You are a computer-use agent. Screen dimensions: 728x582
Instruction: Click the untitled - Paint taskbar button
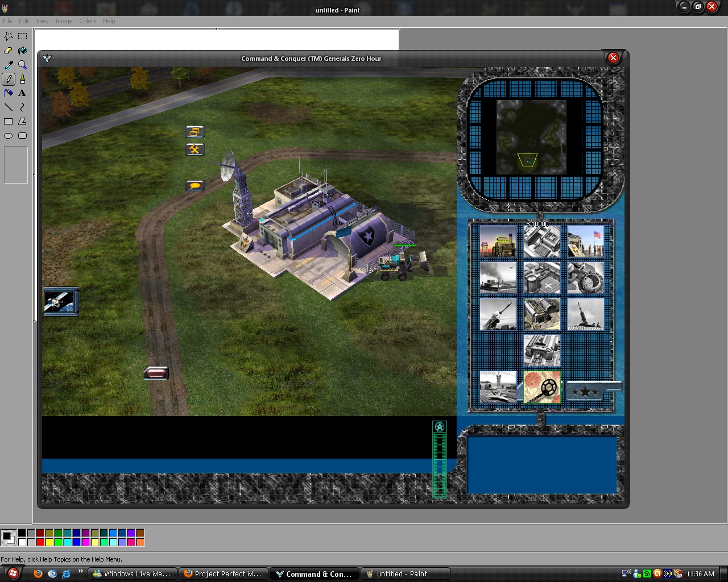point(406,574)
